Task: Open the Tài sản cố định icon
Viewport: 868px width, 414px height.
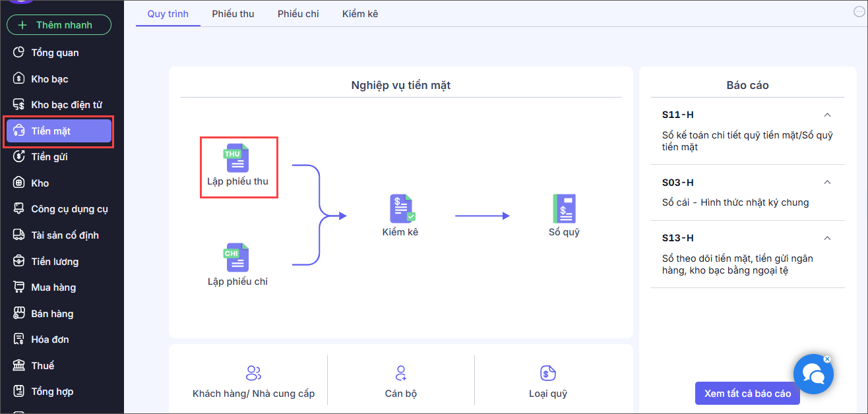Action: tap(19, 235)
